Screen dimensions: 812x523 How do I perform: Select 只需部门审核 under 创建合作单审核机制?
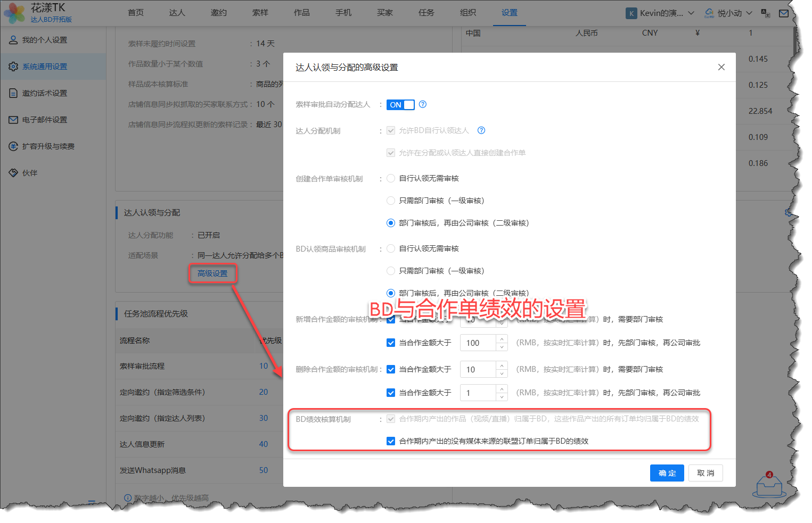tap(391, 201)
